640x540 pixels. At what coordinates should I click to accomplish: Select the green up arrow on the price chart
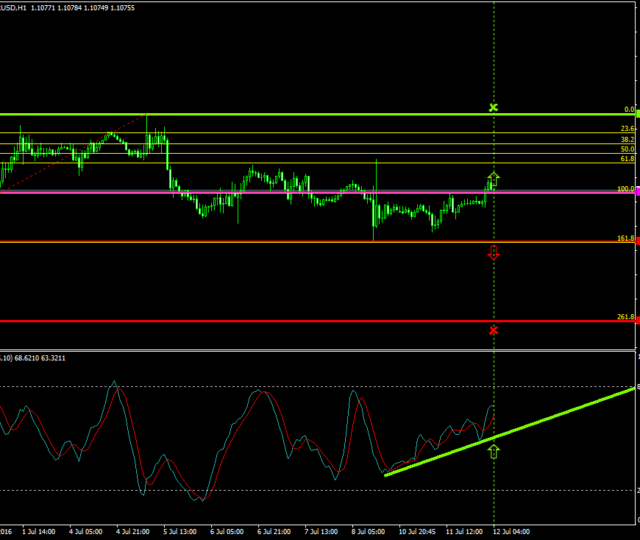point(493,181)
